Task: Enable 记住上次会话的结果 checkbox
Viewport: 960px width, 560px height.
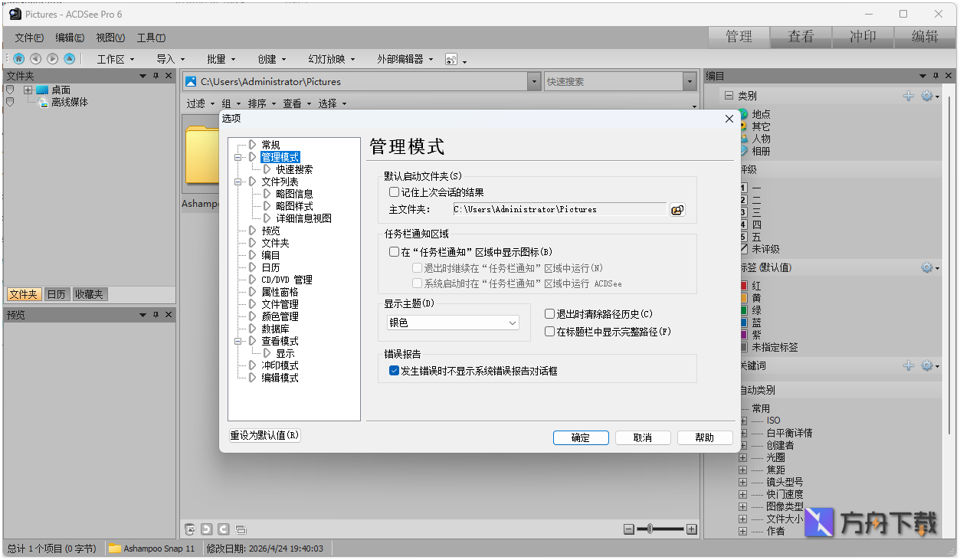Action: [395, 192]
